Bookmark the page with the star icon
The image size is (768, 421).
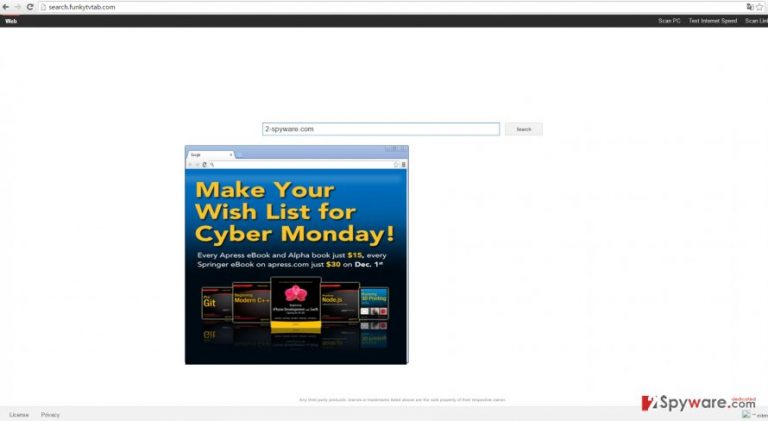coord(760,7)
